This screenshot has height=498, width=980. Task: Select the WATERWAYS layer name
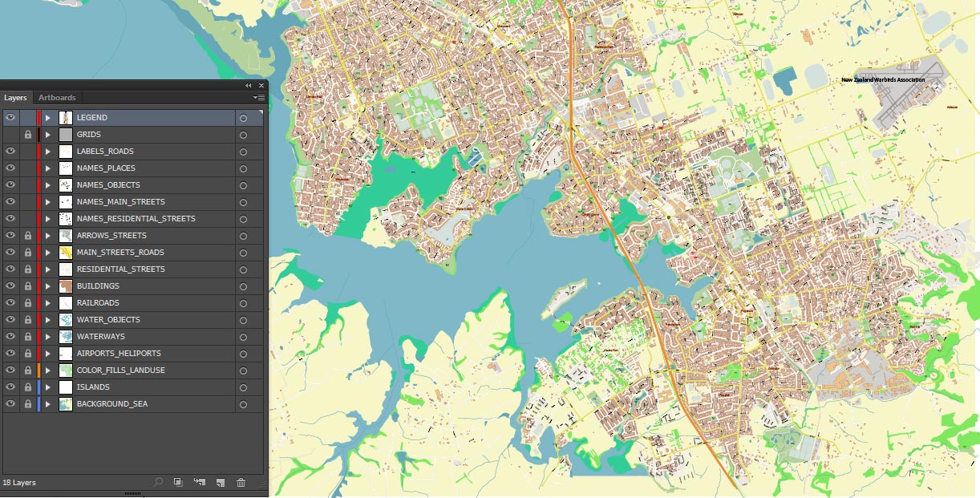tap(101, 337)
